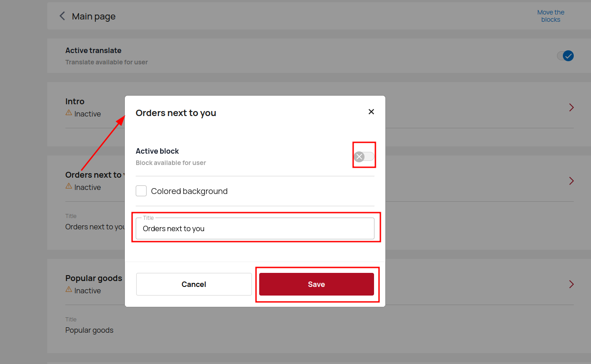Viewport: 591px width, 364px height.
Task: Check the Colored background checkbox
Action: pos(141,191)
